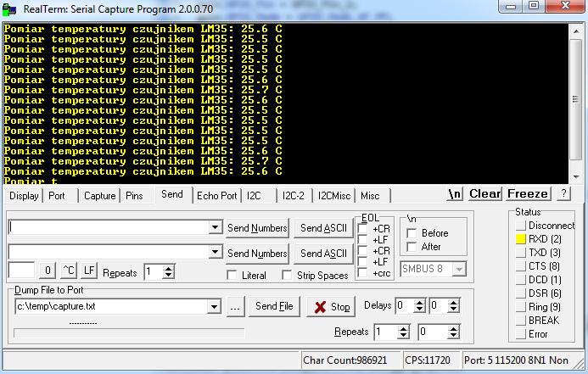Click the Char Count:986921 status text
The width and height of the screenshot is (588, 374).
[344, 360]
